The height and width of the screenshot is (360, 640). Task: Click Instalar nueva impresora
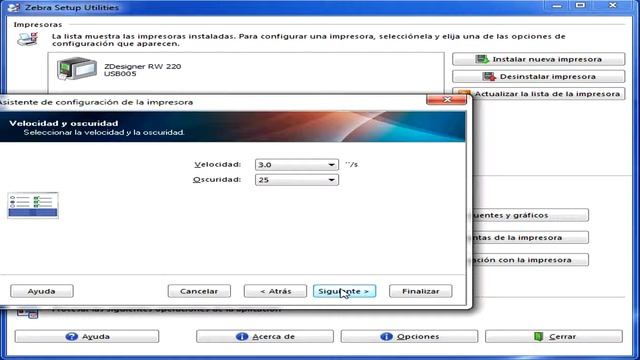538,59
